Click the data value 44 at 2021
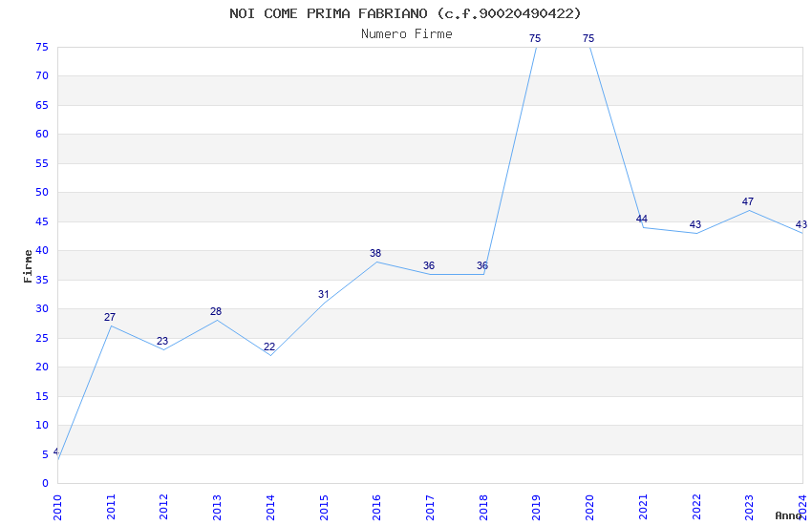Viewport: 812px width, 525px height. tap(642, 219)
